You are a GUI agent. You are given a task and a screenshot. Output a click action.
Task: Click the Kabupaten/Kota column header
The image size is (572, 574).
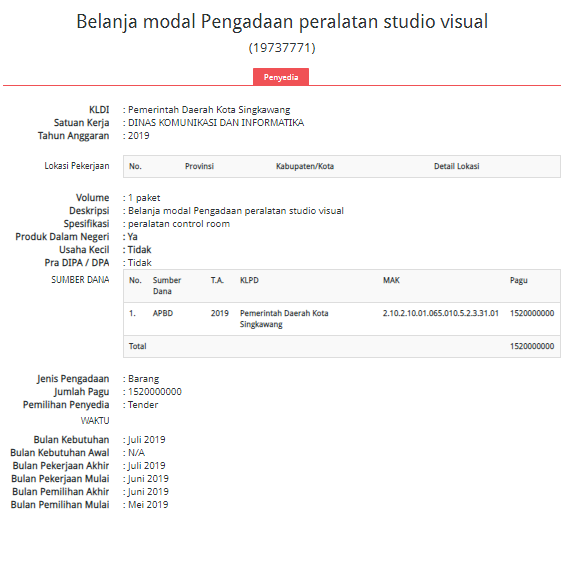coord(304,166)
